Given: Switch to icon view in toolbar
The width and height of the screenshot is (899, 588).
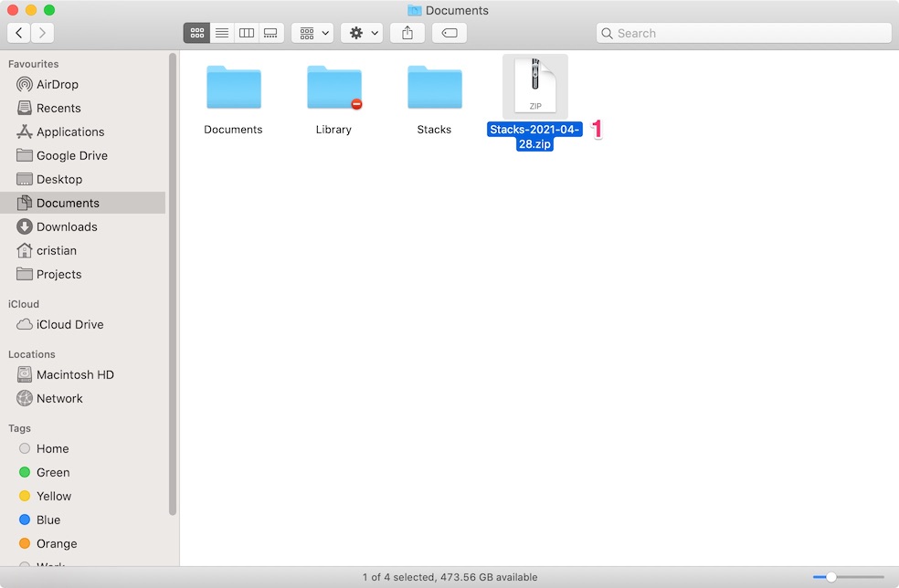Looking at the screenshot, I should (x=196, y=33).
